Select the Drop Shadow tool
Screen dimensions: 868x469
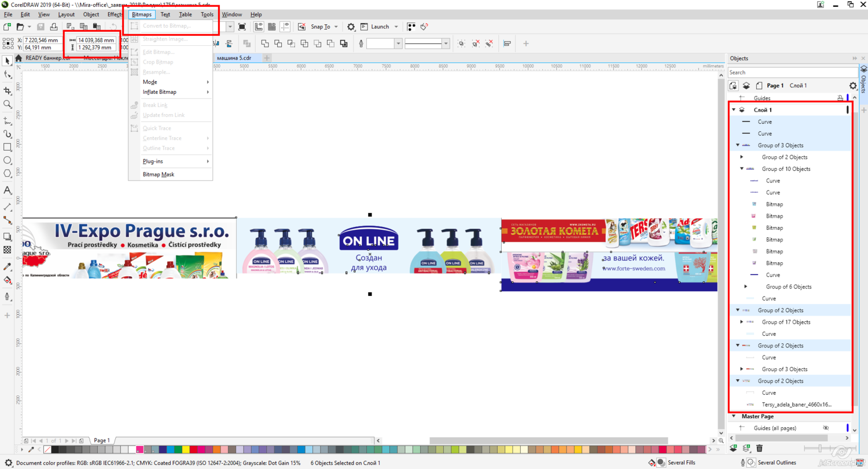[8, 236]
